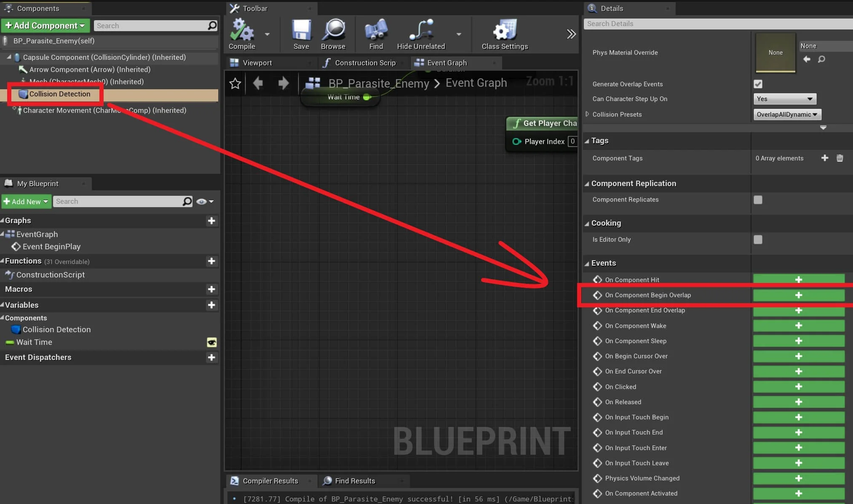Open the Add New dropdown
This screenshot has height=504, width=853.
click(26, 202)
